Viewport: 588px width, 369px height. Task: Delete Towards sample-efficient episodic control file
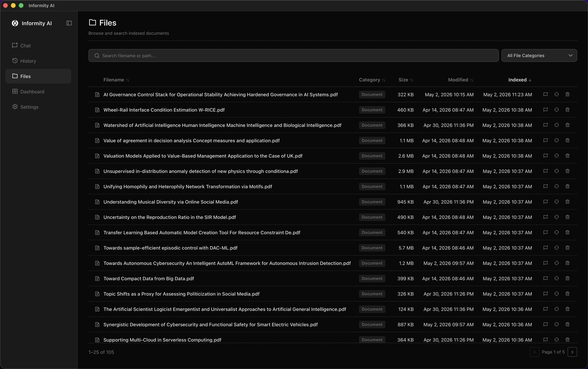568,248
